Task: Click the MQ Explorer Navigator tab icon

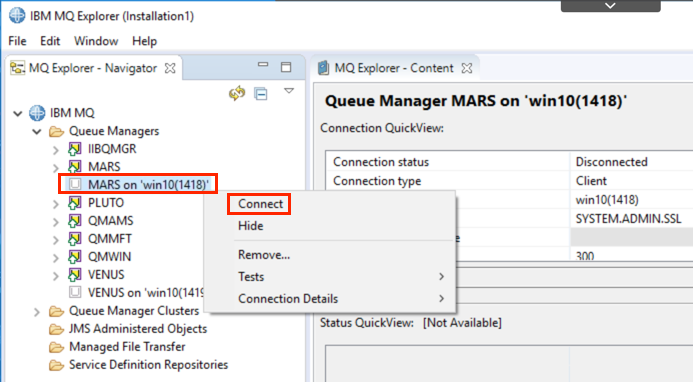Action: (x=17, y=68)
